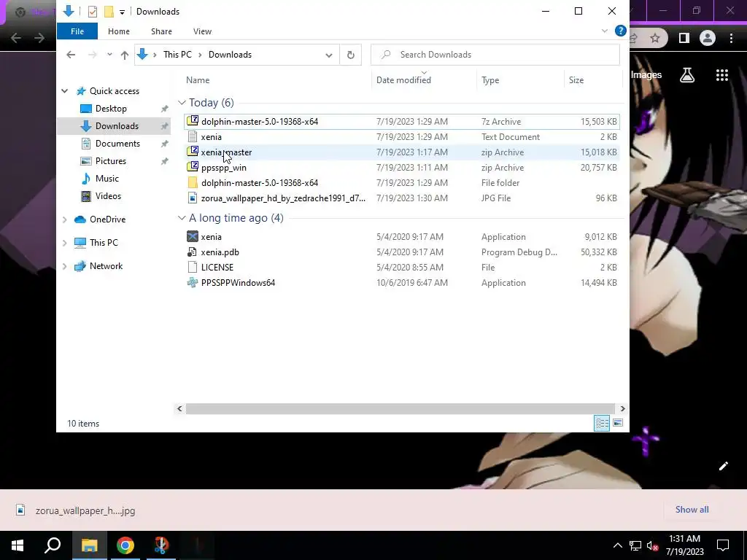Select dolphin-master 7z Archive file icon
The height and width of the screenshot is (560, 747).
tap(193, 121)
